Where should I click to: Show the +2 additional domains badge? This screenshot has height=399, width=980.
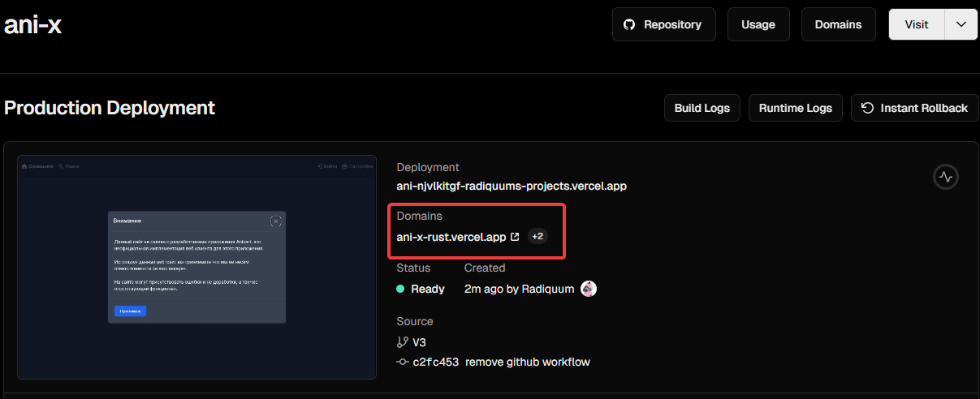[537, 237]
